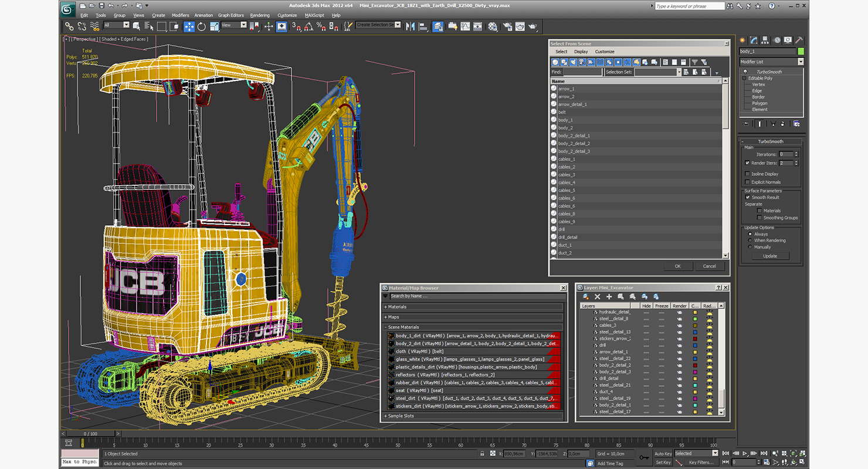Activate the Unlink Selection tool
Viewport: 868px width, 469px height.
(x=82, y=26)
